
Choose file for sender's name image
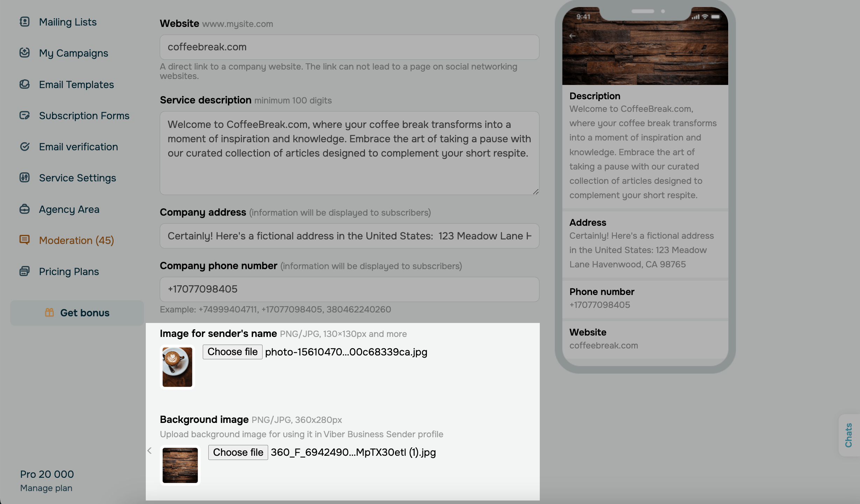click(x=232, y=352)
